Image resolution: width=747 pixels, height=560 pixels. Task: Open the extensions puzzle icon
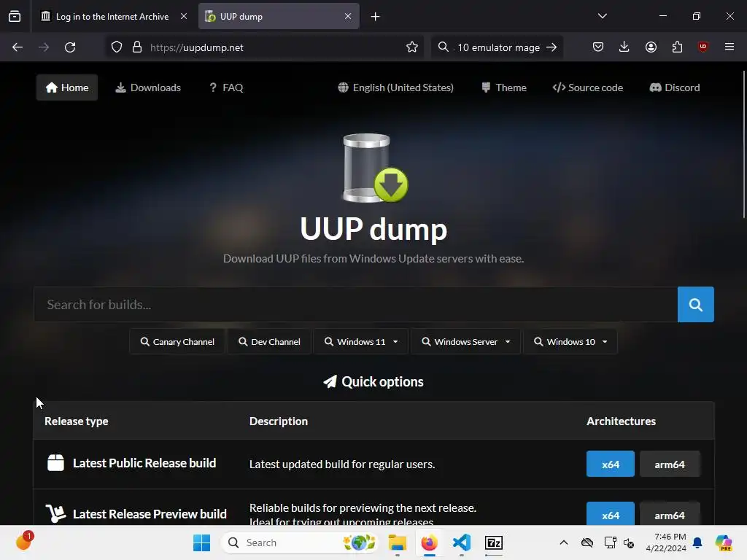click(x=677, y=47)
